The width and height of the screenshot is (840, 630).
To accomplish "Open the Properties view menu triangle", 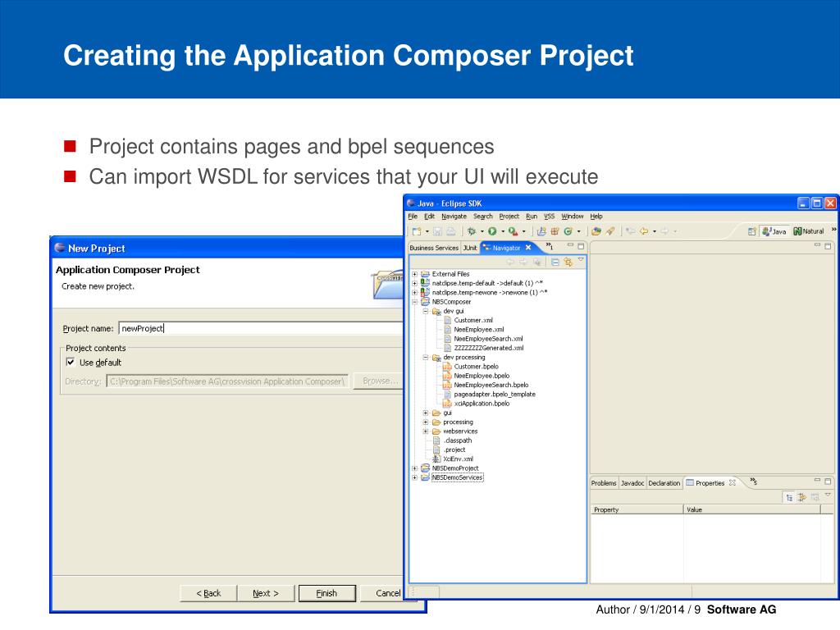I will tap(828, 495).
